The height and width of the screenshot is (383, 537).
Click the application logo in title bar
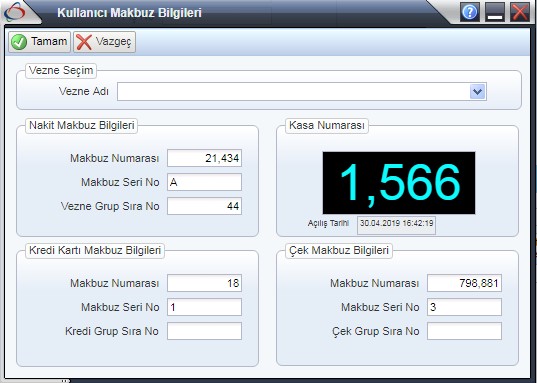coord(15,12)
